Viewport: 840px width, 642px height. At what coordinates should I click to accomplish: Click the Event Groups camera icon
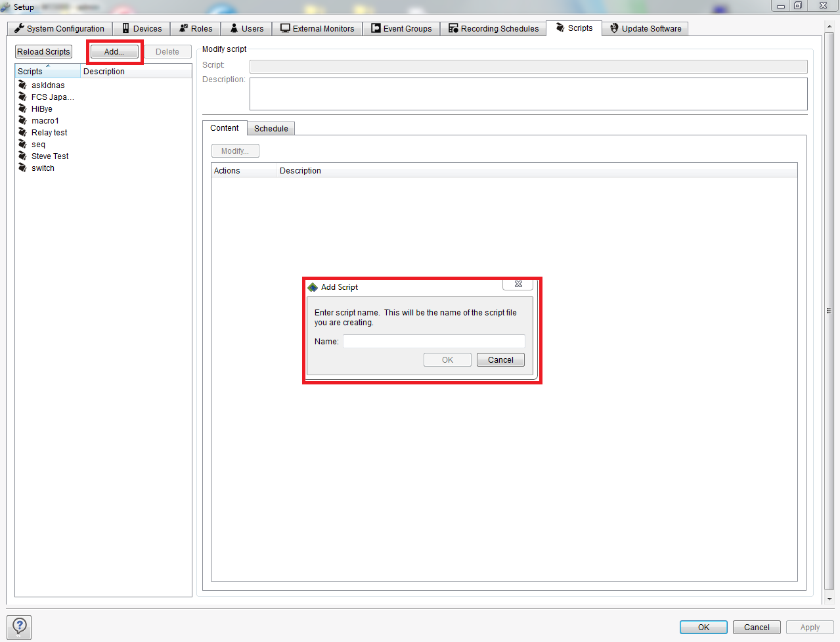[376, 28]
